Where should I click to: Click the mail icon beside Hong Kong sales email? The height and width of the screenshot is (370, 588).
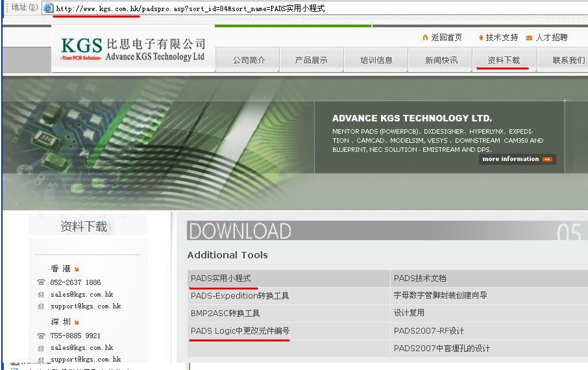[x=41, y=295]
